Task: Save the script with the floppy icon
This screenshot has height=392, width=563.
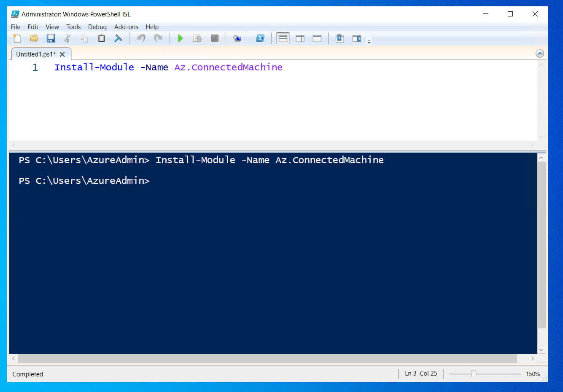Action: 51,38
